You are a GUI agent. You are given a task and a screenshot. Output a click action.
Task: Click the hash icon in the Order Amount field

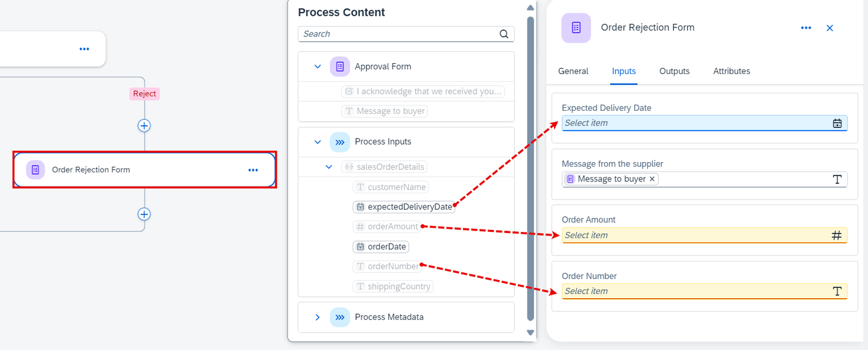[x=837, y=236]
